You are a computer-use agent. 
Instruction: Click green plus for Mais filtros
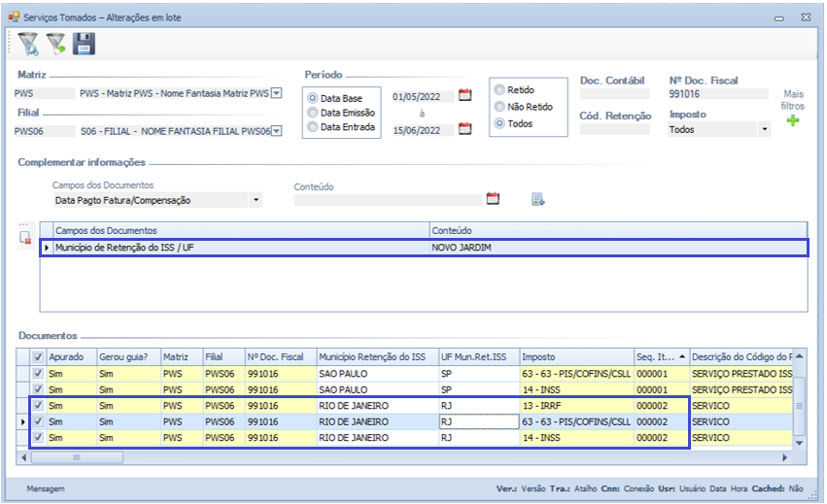(793, 121)
